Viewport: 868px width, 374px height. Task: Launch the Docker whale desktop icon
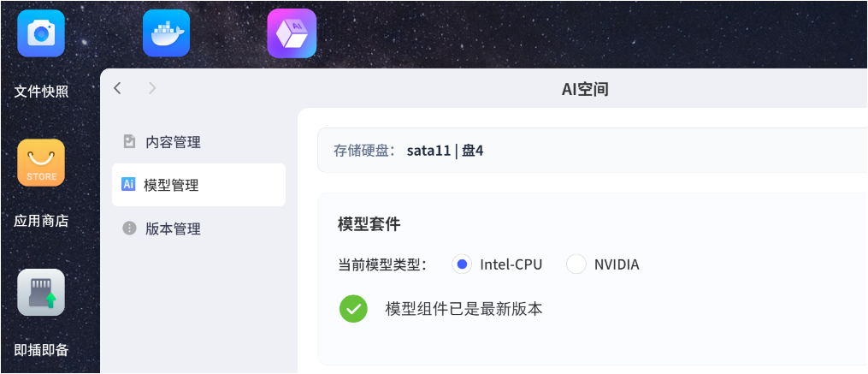tap(166, 33)
